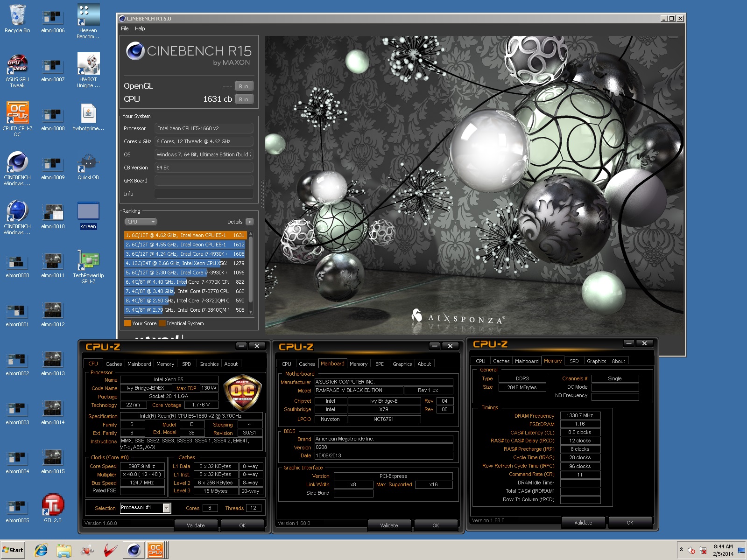Open elmor0015 screenshot file
Screen dimensions: 747x560
pyautogui.click(x=53, y=462)
